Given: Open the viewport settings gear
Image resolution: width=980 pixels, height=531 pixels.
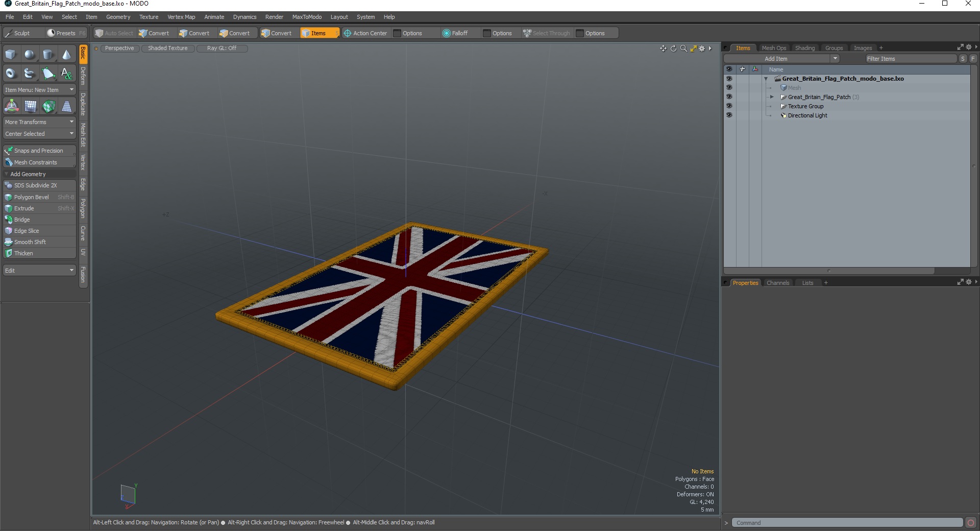Looking at the screenshot, I should (x=702, y=49).
